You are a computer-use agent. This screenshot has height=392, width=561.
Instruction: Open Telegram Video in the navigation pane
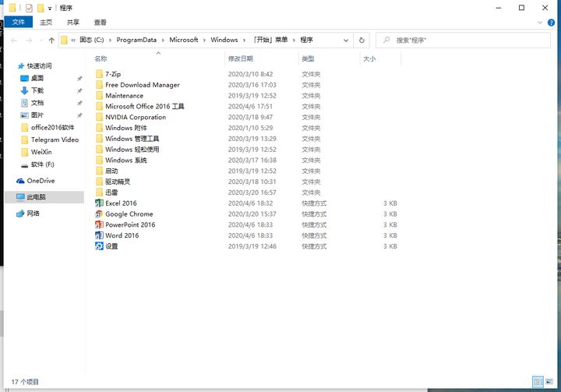coord(55,139)
